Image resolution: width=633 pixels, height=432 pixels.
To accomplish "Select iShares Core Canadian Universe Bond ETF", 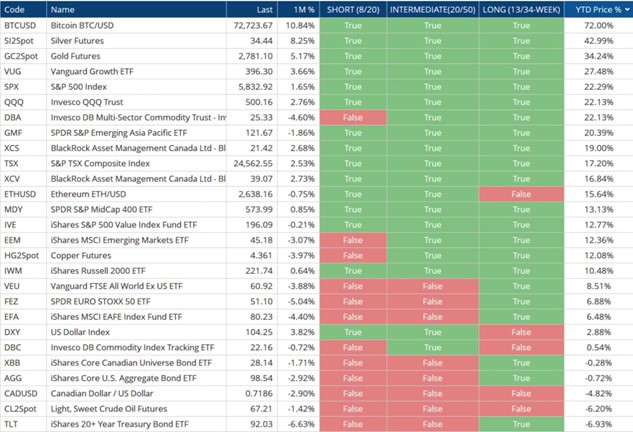I will pos(136,363).
